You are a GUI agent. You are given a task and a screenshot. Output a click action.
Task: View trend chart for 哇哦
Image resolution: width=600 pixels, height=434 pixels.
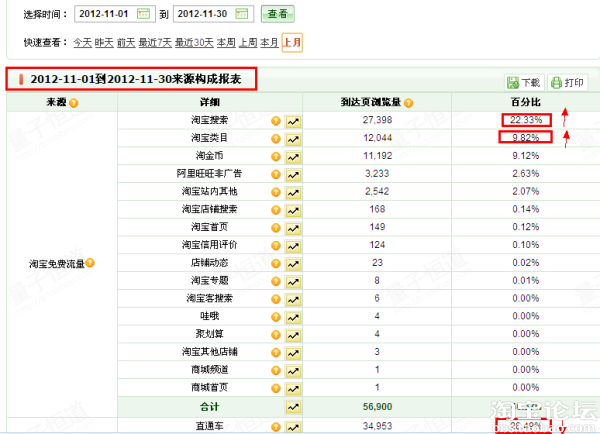(x=293, y=318)
